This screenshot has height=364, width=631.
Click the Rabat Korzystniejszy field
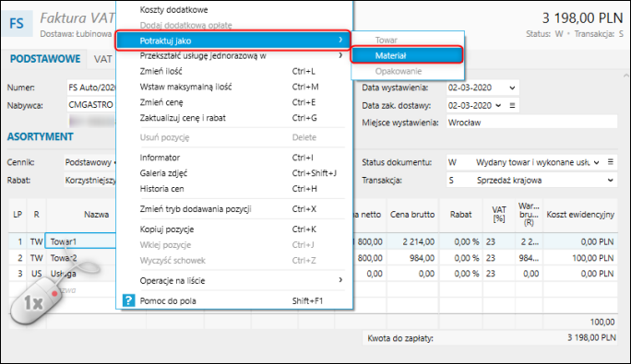90,181
